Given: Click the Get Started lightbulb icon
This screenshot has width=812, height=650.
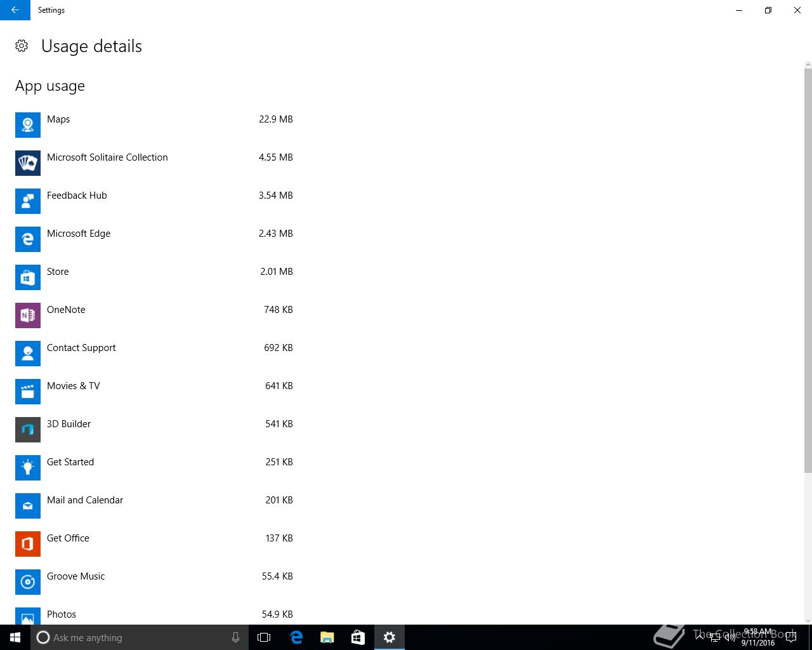Looking at the screenshot, I should 28,468.
